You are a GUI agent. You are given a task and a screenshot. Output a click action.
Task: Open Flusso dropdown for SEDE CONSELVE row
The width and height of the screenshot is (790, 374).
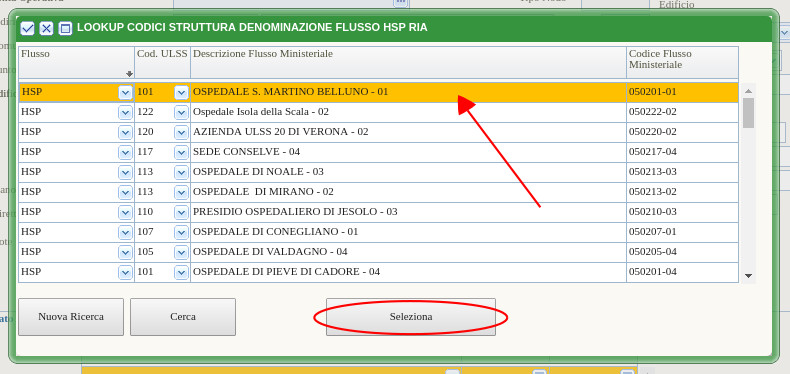[x=125, y=152]
